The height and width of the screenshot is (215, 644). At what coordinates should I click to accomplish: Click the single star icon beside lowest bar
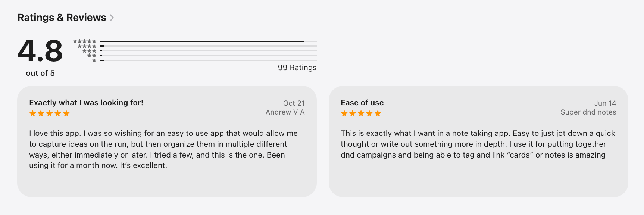click(95, 60)
